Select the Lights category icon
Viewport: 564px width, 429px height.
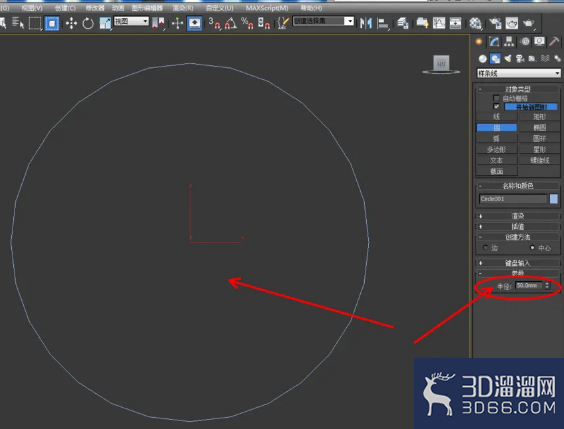point(508,59)
